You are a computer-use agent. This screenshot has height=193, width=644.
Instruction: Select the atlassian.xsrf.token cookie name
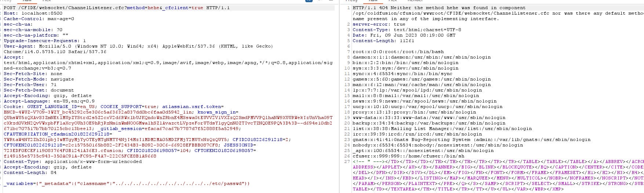click(x=192, y=107)
